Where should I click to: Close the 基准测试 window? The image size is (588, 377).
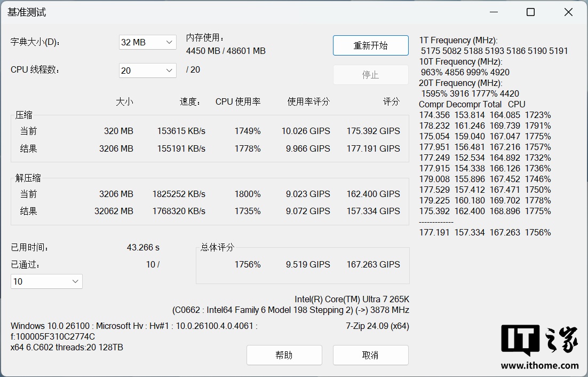pos(568,12)
